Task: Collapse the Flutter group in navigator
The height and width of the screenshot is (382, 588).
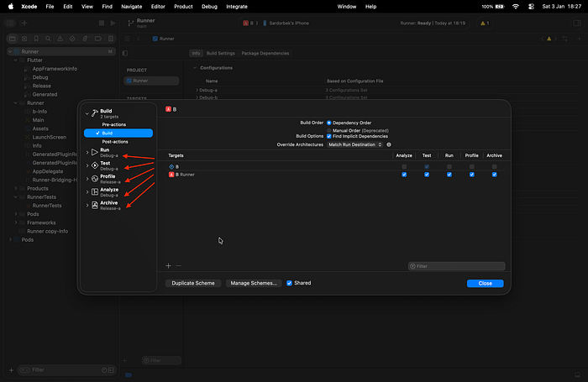Action: point(16,60)
